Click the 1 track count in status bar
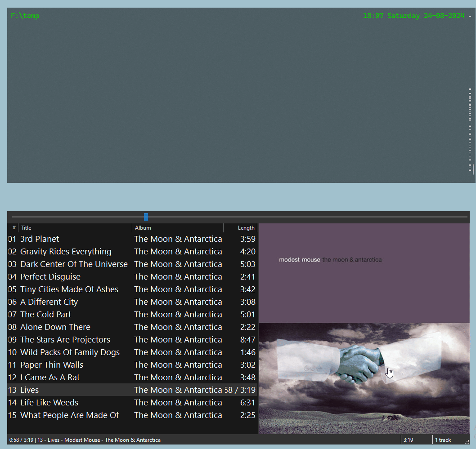This screenshot has width=476, height=449. (443, 440)
